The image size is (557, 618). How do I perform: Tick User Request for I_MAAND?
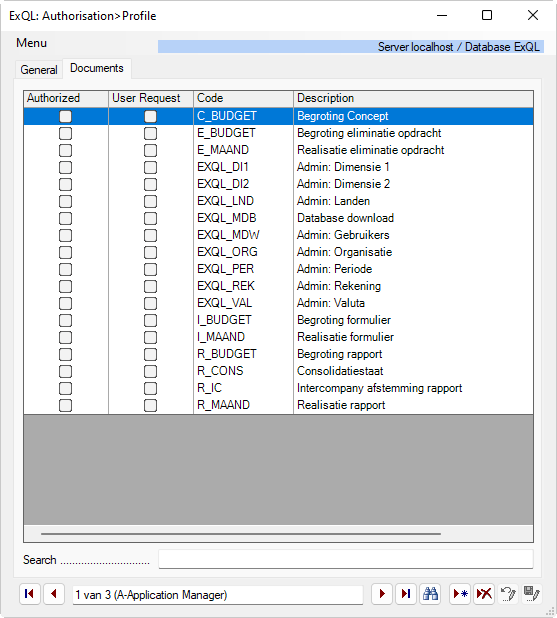coord(150,337)
